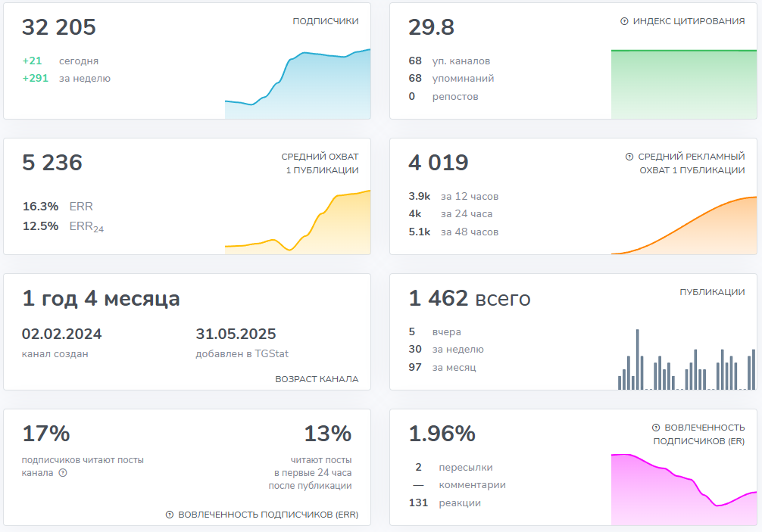The height and width of the screenshot is (532, 762).
Task: Click the '3.9k за 12 часов' row
Action: (x=454, y=196)
